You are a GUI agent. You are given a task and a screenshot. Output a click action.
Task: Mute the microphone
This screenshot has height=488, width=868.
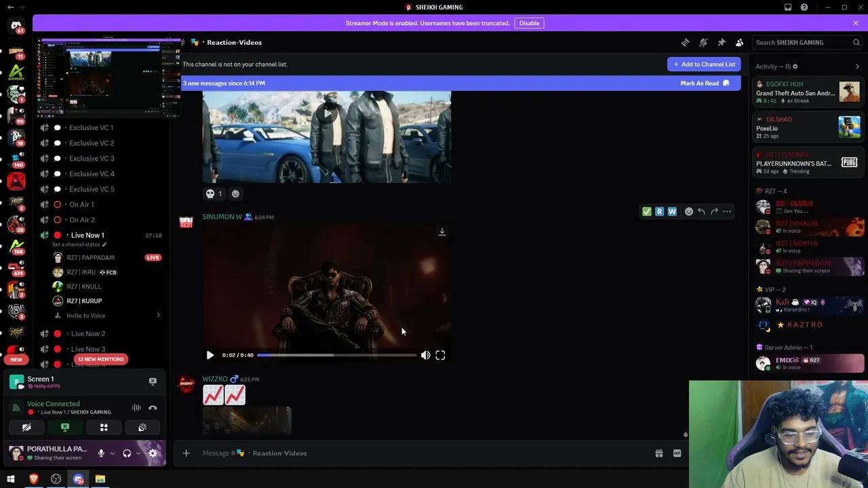click(x=101, y=453)
